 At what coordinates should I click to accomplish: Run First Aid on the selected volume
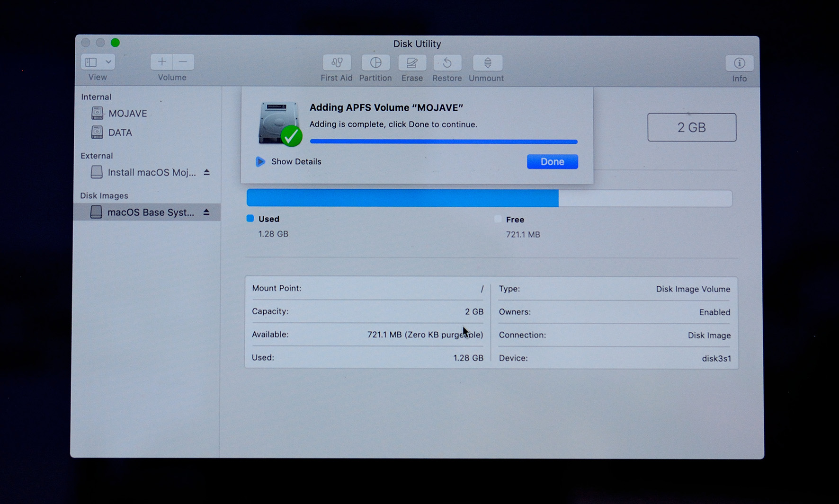click(336, 66)
